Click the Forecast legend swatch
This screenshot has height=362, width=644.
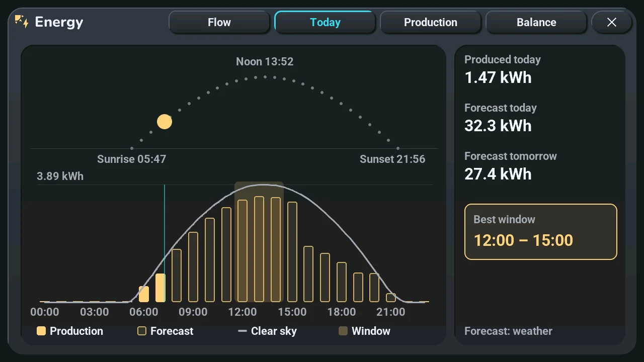tap(142, 331)
